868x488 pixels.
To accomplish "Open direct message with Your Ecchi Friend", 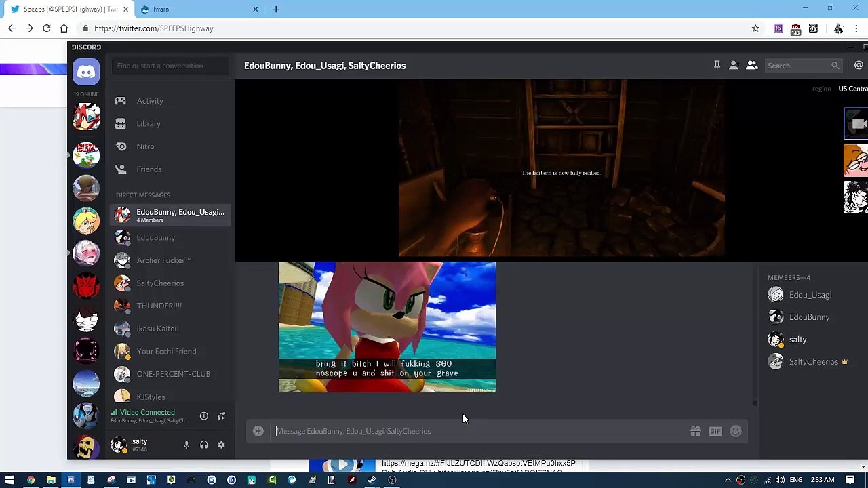I will click(172, 351).
